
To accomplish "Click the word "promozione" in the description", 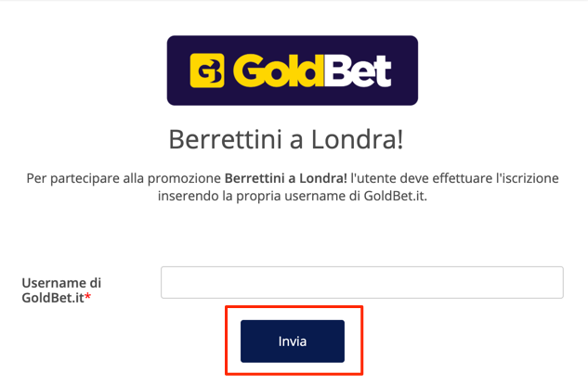I will click(x=184, y=178).
